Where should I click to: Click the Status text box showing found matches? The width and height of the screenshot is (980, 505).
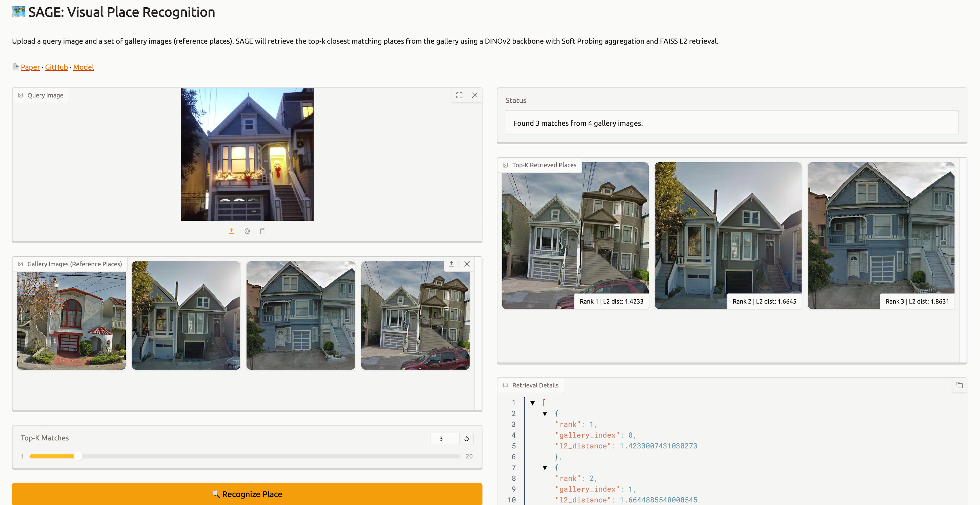coord(732,123)
